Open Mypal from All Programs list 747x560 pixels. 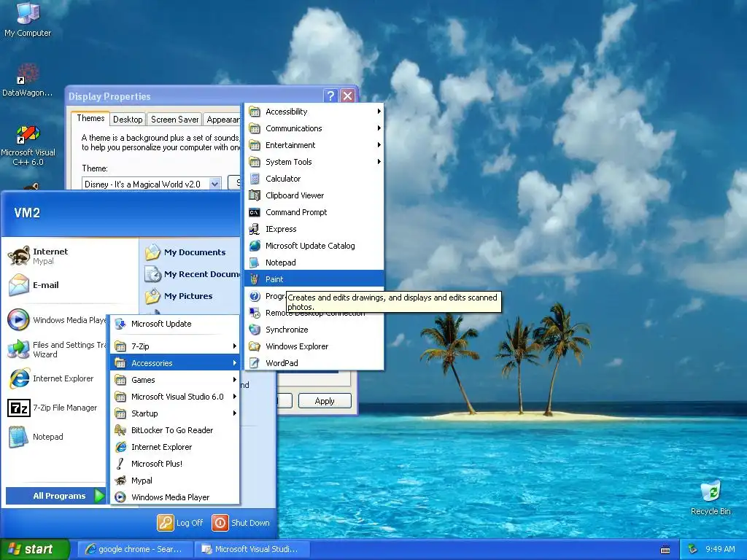click(x=175, y=481)
